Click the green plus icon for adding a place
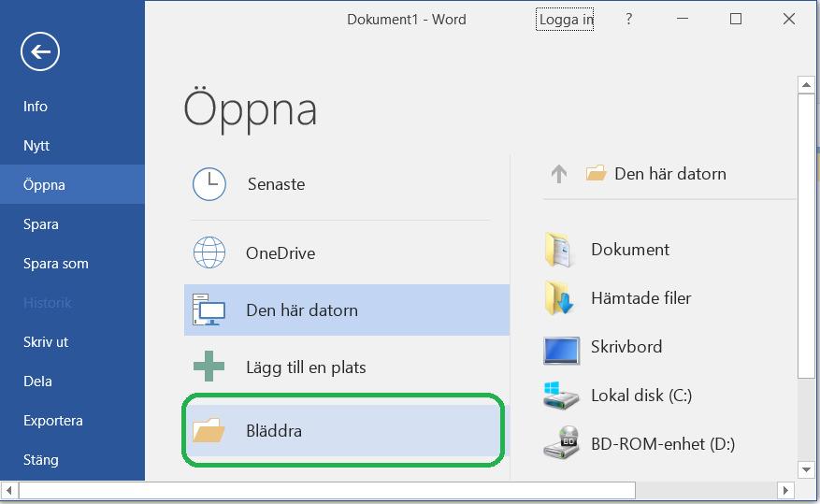This screenshot has height=504, width=820. tap(209, 366)
